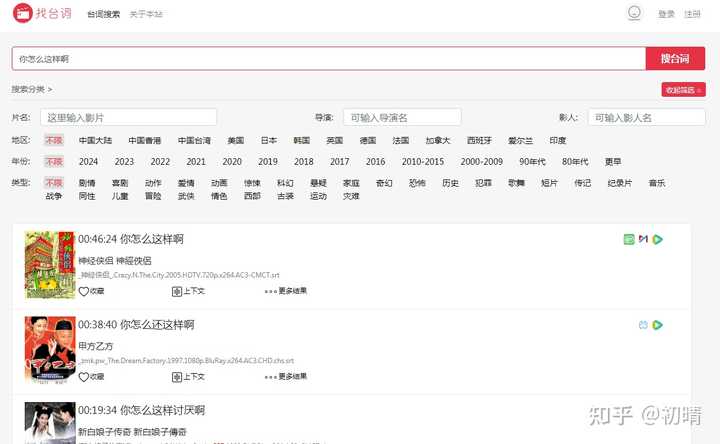Click the 甲方乙方 movie title text

click(96, 346)
